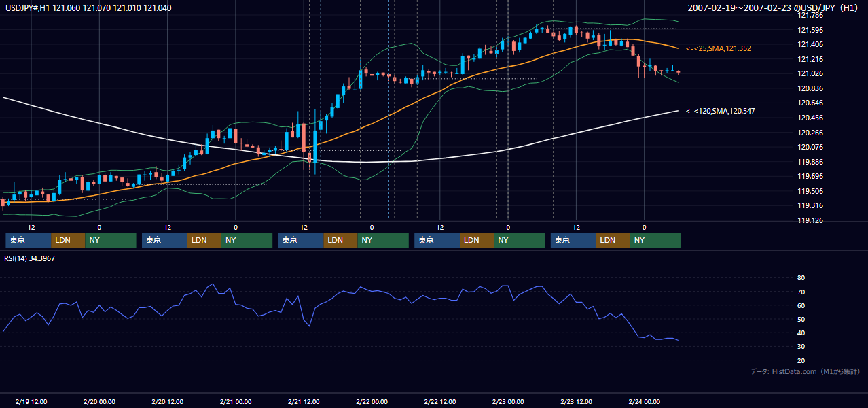The image size is (868, 408).
Task: Select the 2/19 12:00 time label
Action: point(31,401)
